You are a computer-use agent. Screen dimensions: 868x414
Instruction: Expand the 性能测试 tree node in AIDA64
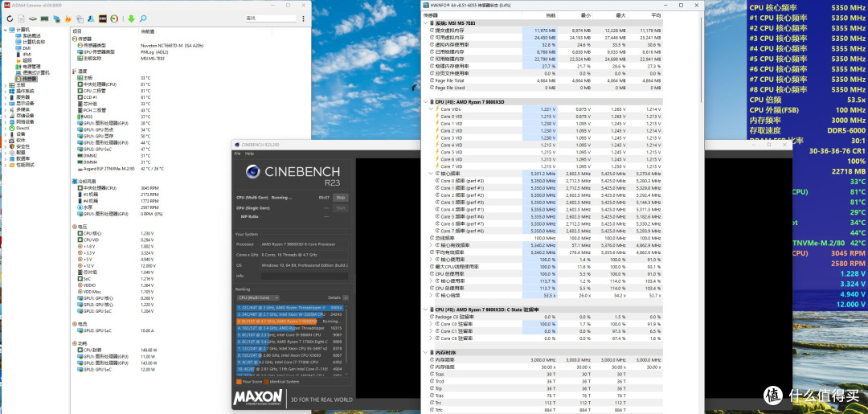click(5, 165)
